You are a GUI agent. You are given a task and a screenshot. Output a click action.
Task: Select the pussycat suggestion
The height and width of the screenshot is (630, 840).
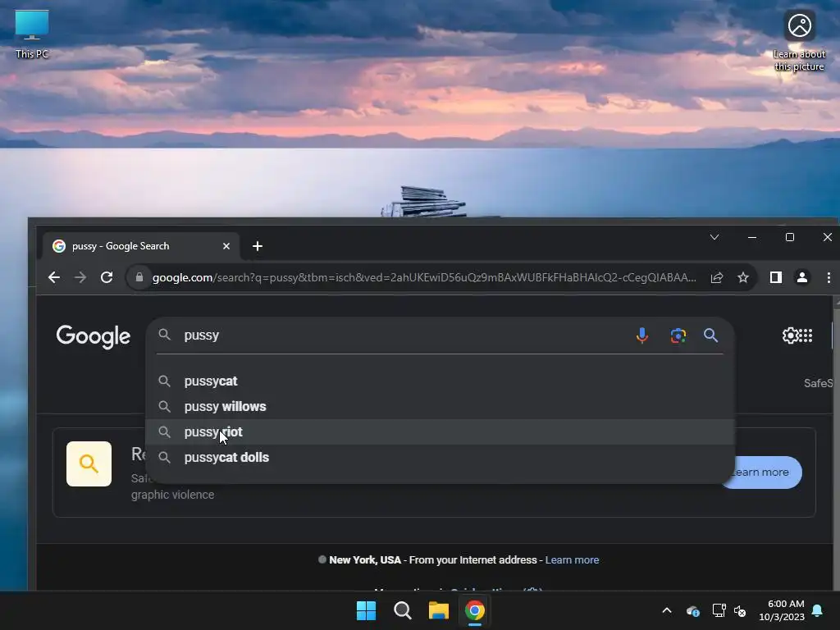(440, 381)
